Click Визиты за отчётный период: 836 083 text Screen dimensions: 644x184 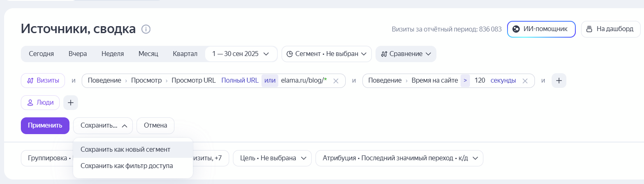point(447,29)
